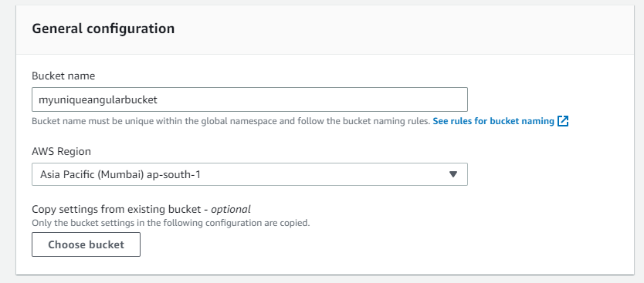This screenshot has width=644, height=283.
Task: Select the Asia Pacific (Mumbai) region combo box
Action: tap(249, 174)
